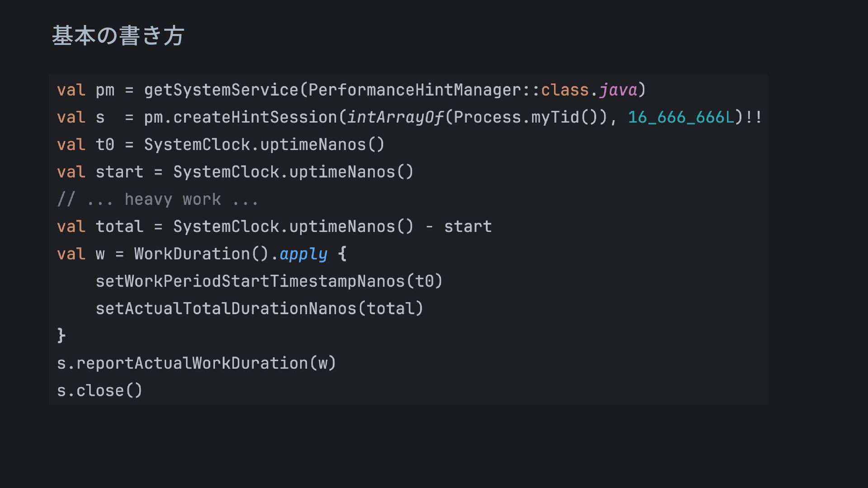Click the slide title 基本の書き方
This screenshot has width=868, height=488.
point(118,36)
